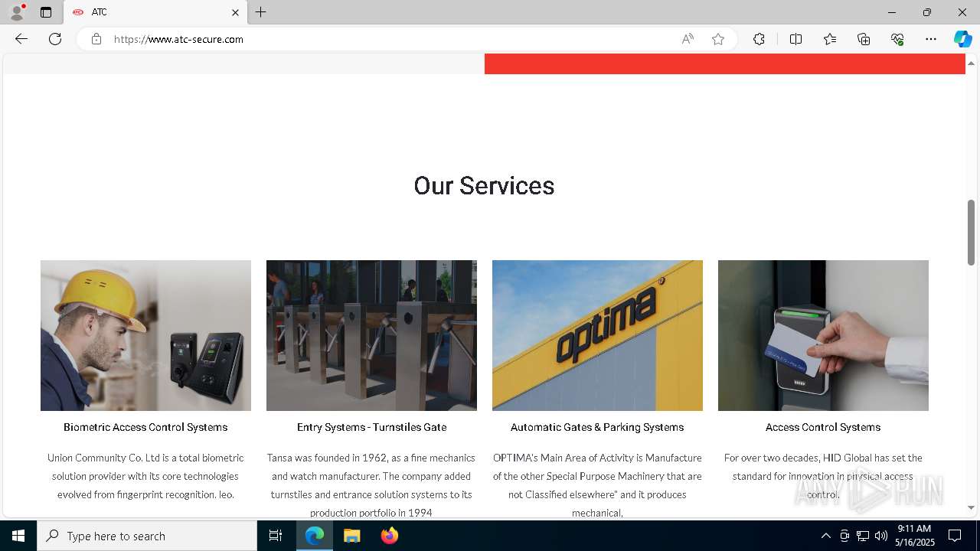Screen dimensions: 980x551
Task: Open network status tray icon
Action: [x=862, y=536]
